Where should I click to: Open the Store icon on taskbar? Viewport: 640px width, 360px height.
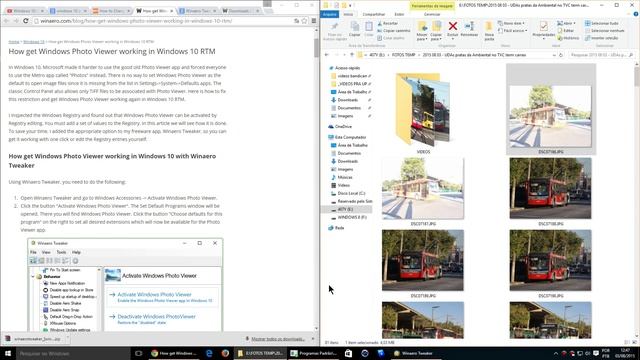coord(348,353)
